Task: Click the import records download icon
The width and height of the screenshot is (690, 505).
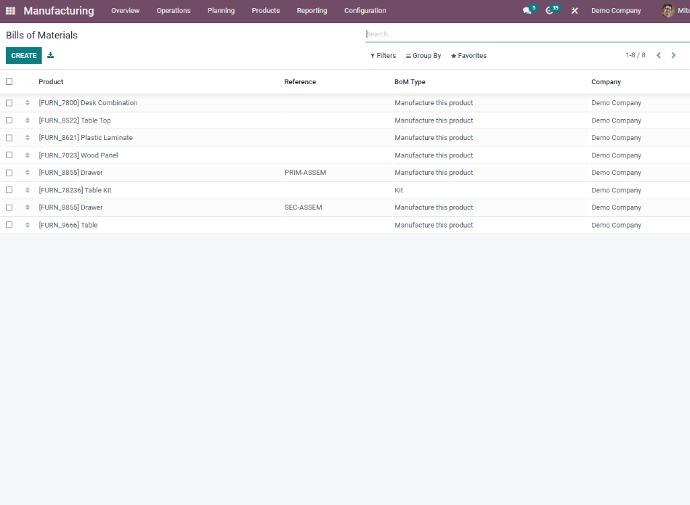Action: 51,55
